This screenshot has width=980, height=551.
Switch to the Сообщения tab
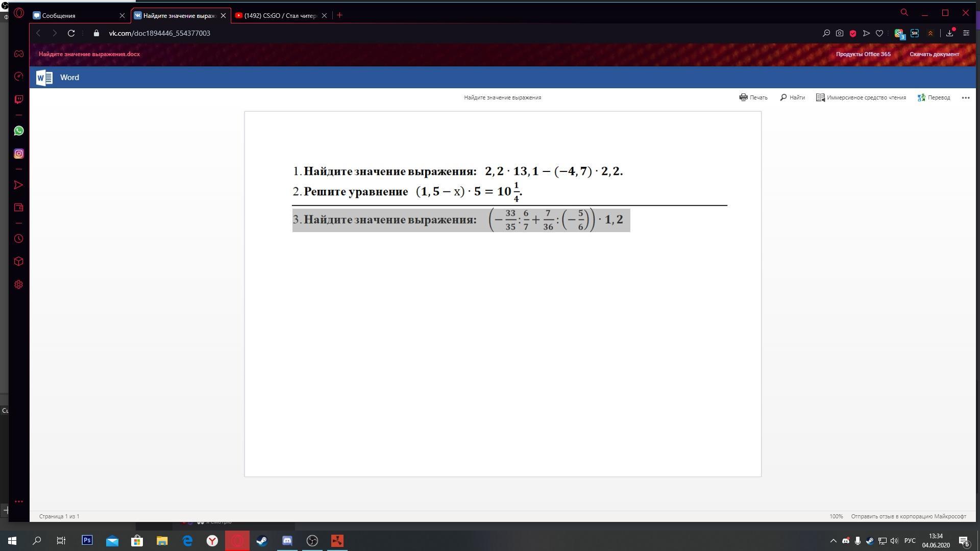77,16
